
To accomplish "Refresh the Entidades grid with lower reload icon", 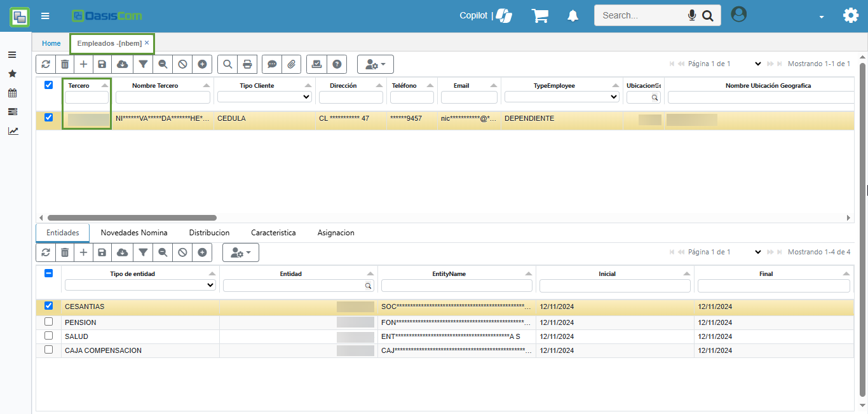I will point(45,252).
